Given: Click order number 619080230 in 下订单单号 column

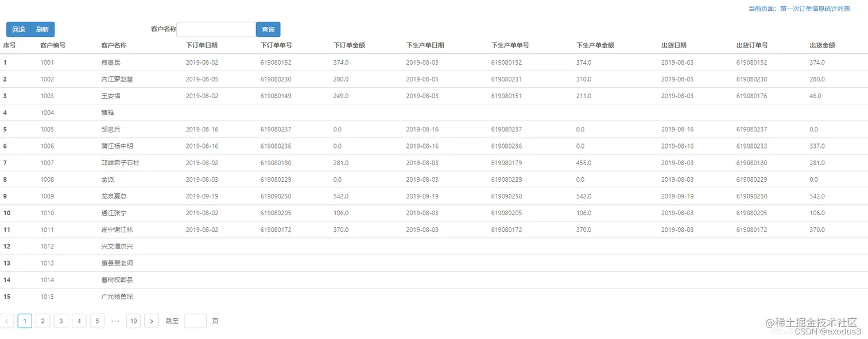Looking at the screenshot, I should click(x=276, y=79).
